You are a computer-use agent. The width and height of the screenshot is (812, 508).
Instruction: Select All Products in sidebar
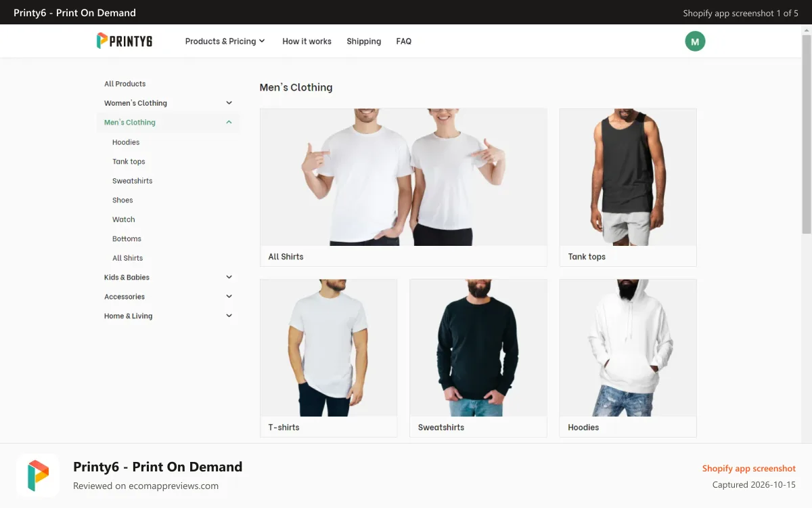[125, 84]
